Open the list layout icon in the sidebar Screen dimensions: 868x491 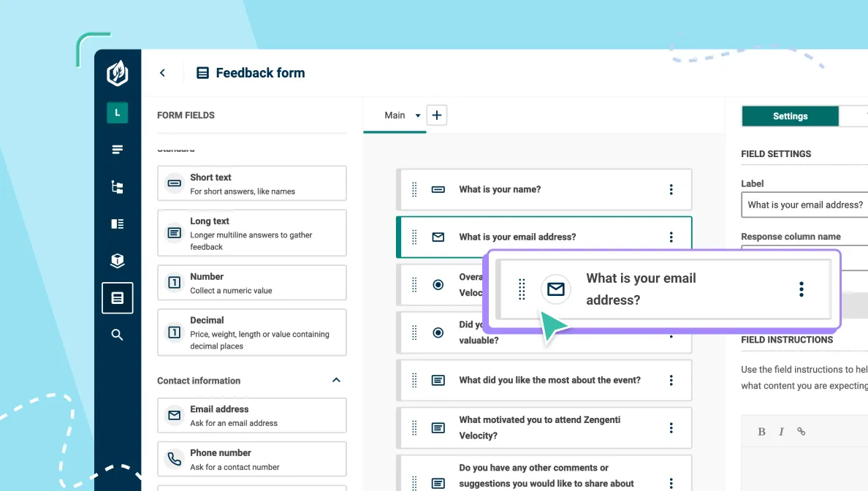[118, 224]
